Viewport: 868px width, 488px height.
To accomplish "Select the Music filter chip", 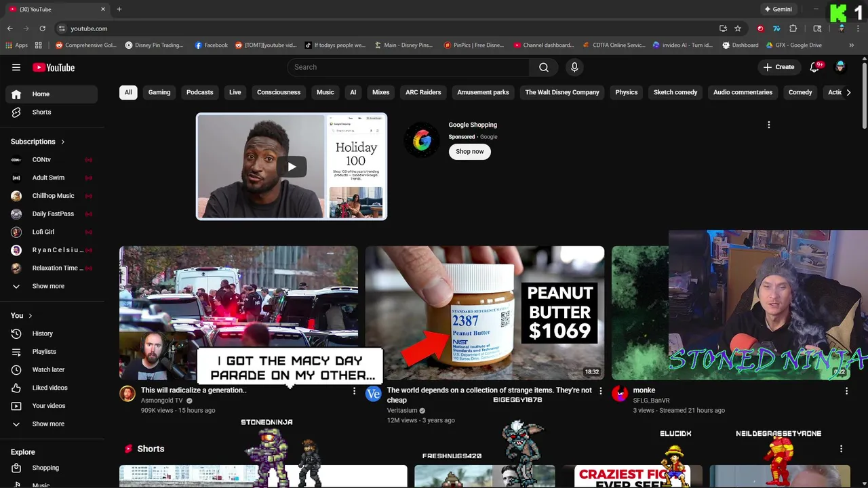I will tap(325, 92).
